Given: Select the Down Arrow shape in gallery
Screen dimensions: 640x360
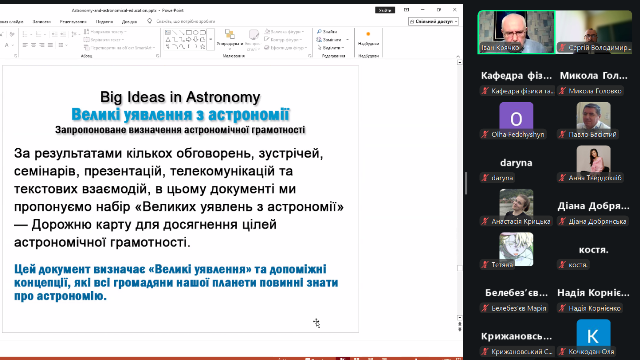Looking at the screenshot, I should coord(196,40).
